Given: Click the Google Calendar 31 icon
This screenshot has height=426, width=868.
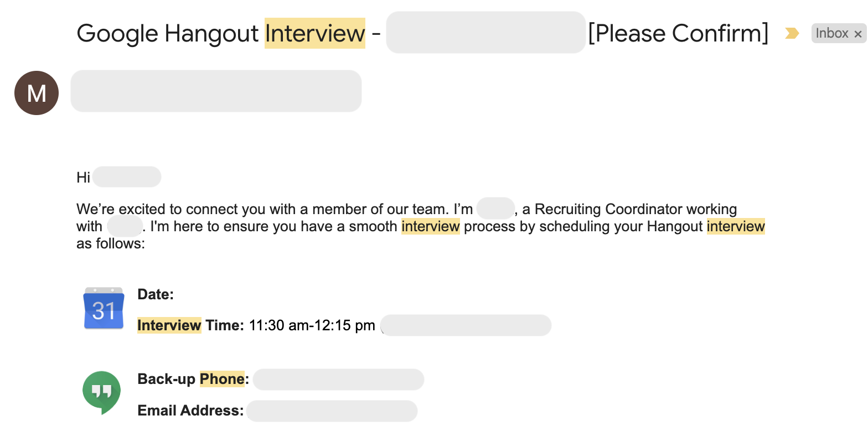Looking at the screenshot, I should (104, 308).
